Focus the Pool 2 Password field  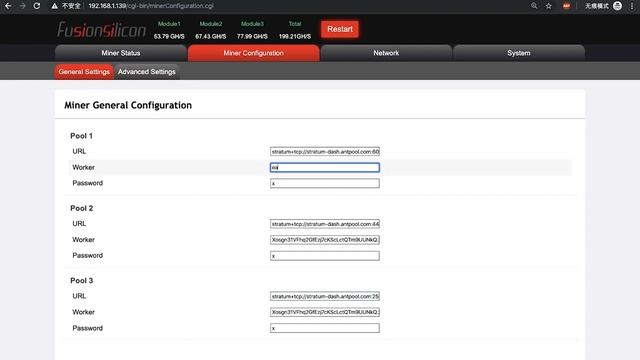(324, 256)
